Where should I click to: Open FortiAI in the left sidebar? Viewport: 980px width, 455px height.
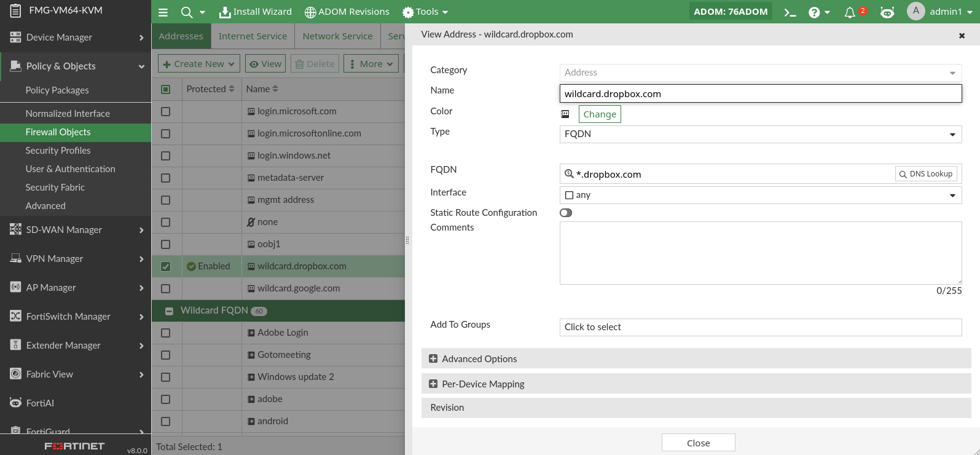click(x=40, y=403)
